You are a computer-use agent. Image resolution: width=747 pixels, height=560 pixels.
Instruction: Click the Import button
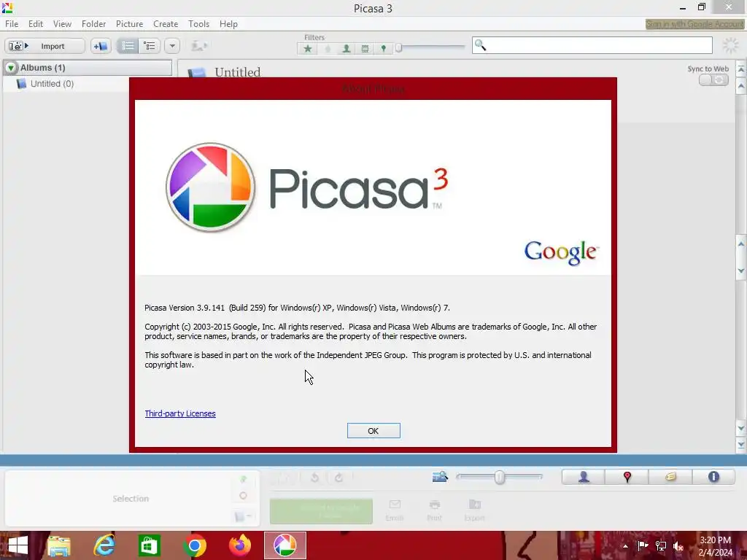click(x=44, y=46)
